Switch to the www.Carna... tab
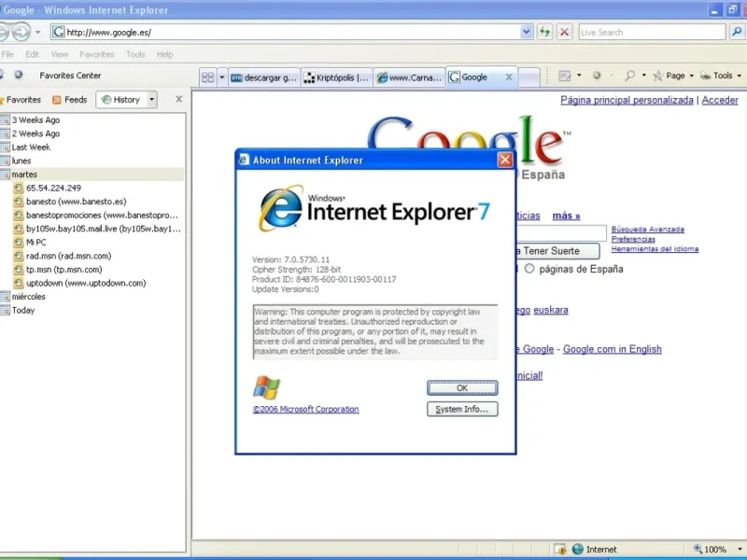Viewport: 747px width, 560px height. pos(409,77)
